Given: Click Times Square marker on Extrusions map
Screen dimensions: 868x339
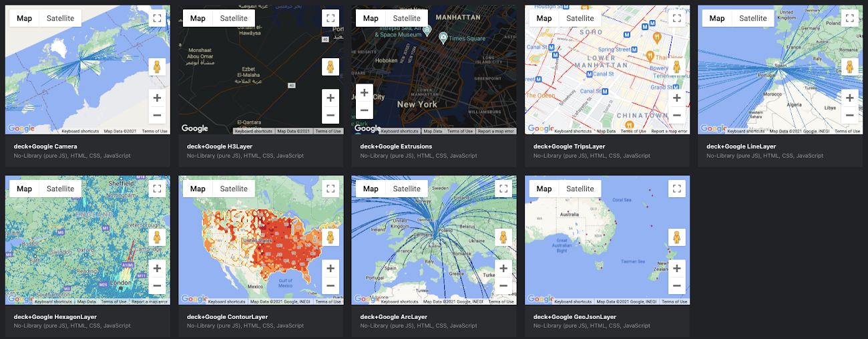Looking at the screenshot, I should point(443,37).
